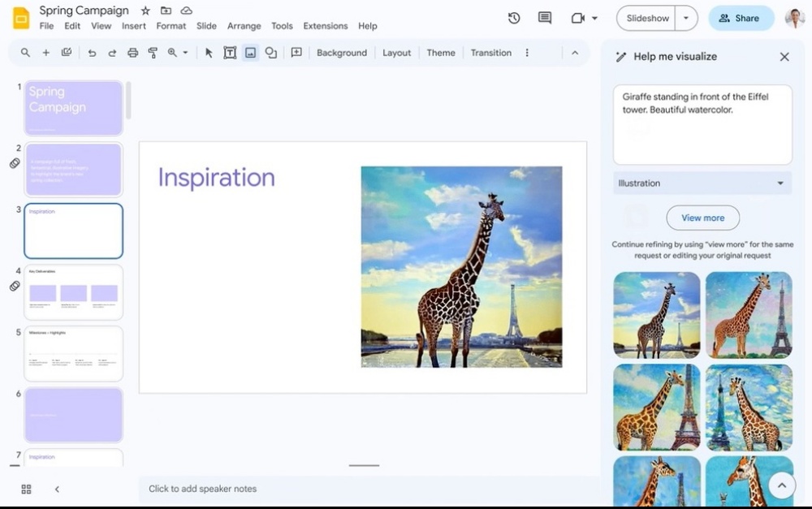
Task: Start a Meet call from the camera icon
Action: tap(577, 18)
